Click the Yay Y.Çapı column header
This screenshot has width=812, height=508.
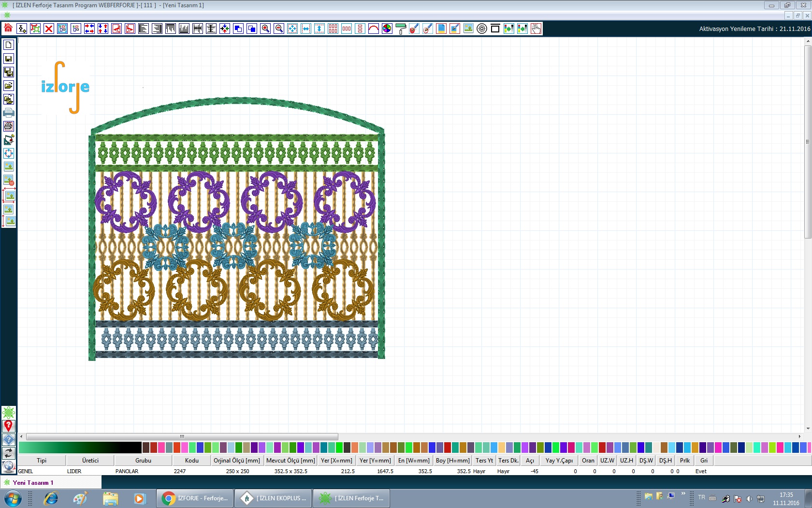559,461
